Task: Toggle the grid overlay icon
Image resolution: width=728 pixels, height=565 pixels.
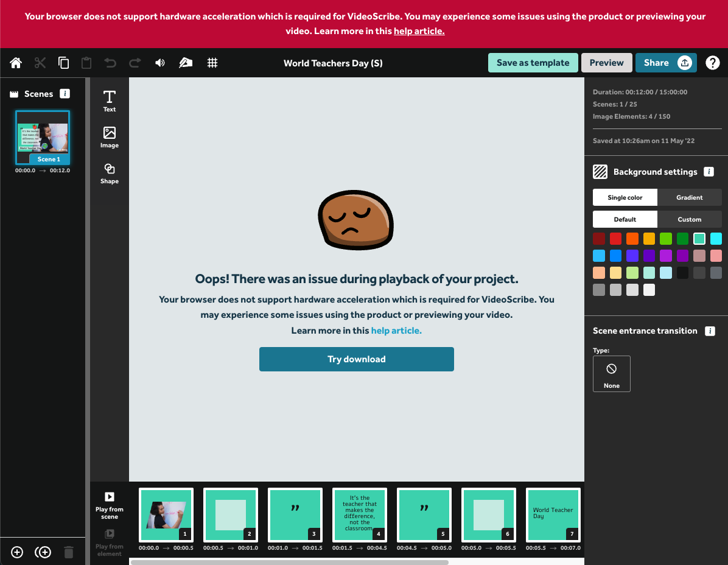Action: pyautogui.click(x=212, y=62)
